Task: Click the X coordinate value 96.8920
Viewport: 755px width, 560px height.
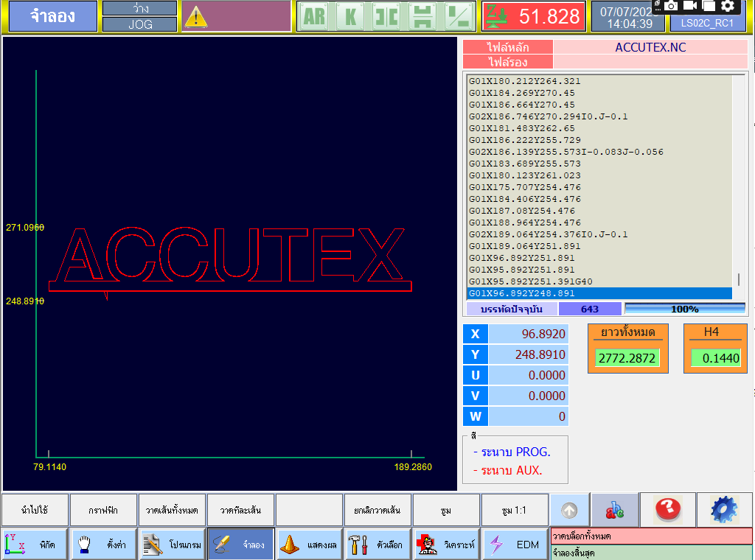Action: tap(528, 334)
